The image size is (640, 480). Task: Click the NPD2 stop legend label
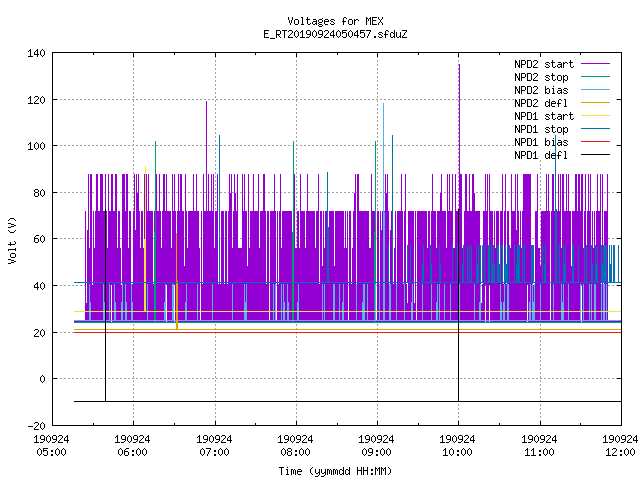pos(541,77)
